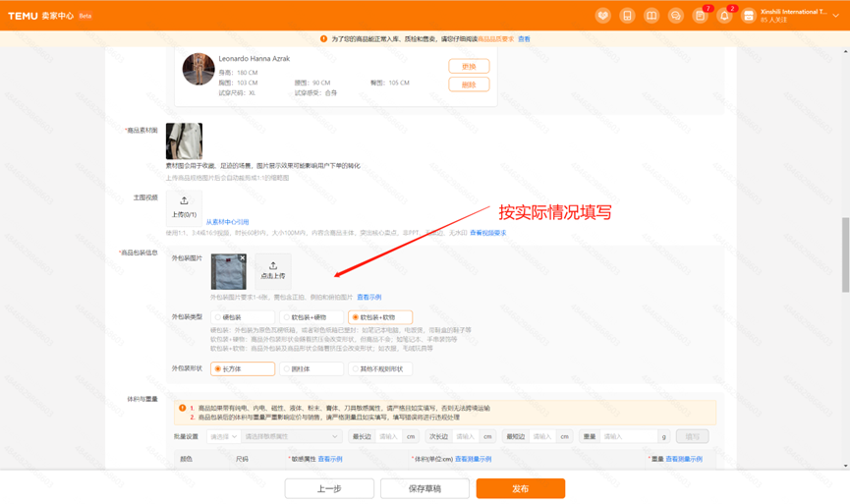Open 查看测量示例 link beside 体积 column
The image size is (850, 504).
[x=473, y=459]
